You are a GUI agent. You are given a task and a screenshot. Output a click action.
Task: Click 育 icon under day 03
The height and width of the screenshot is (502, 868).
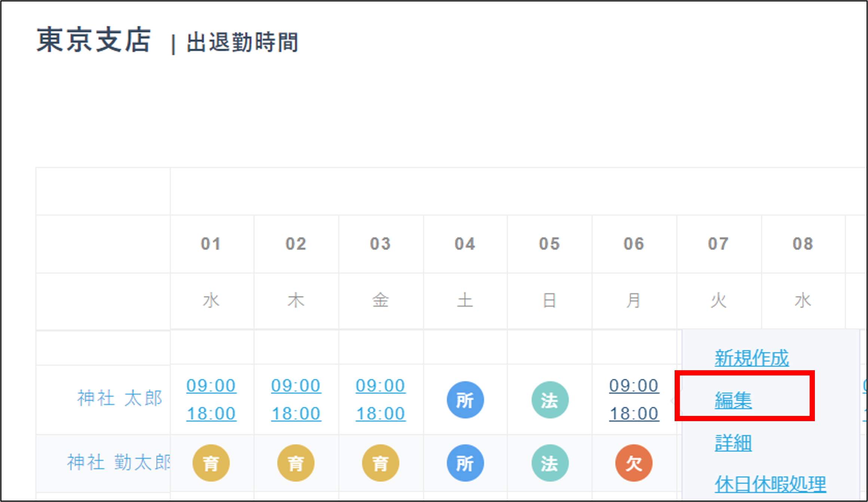tap(380, 463)
